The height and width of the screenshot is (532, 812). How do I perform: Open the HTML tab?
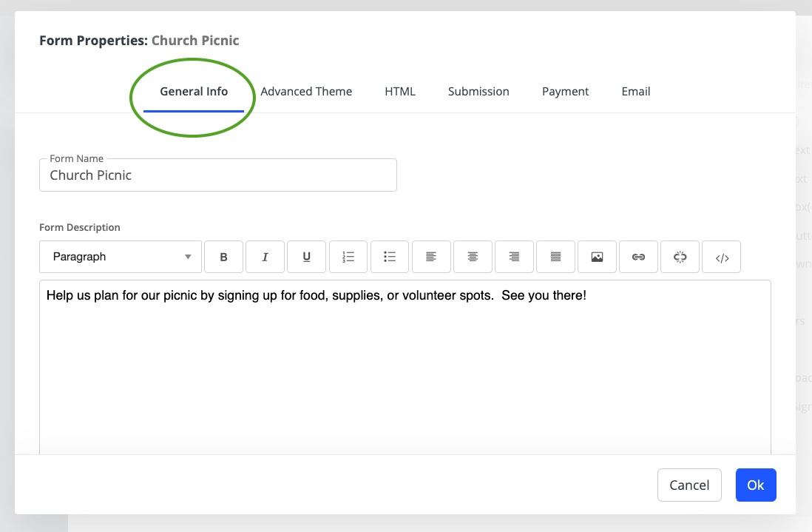[x=400, y=92]
